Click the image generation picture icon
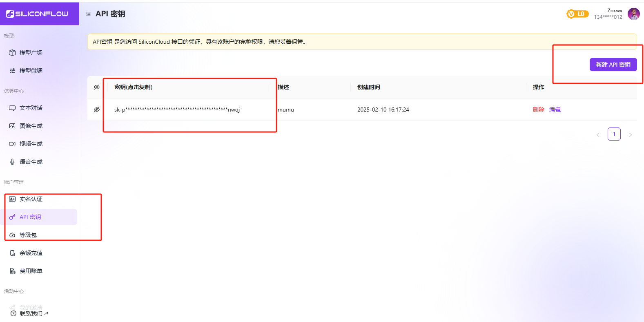Screen dimensions: 644x322 click(12, 126)
